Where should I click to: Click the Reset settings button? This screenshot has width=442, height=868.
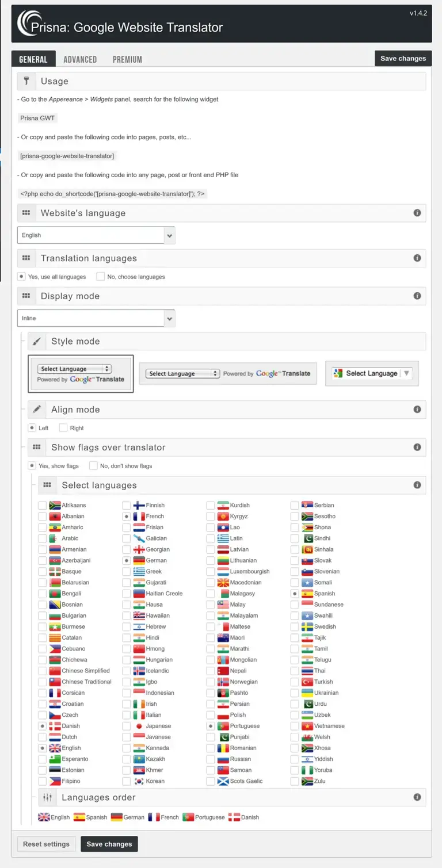click(x=46, y=844)
